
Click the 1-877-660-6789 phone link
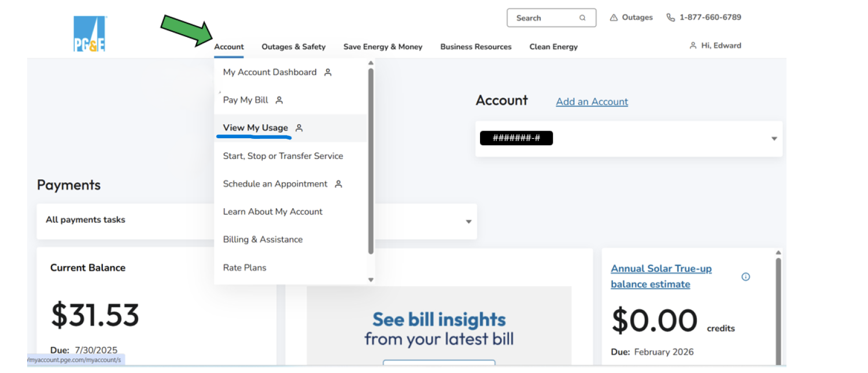[710, 17]
